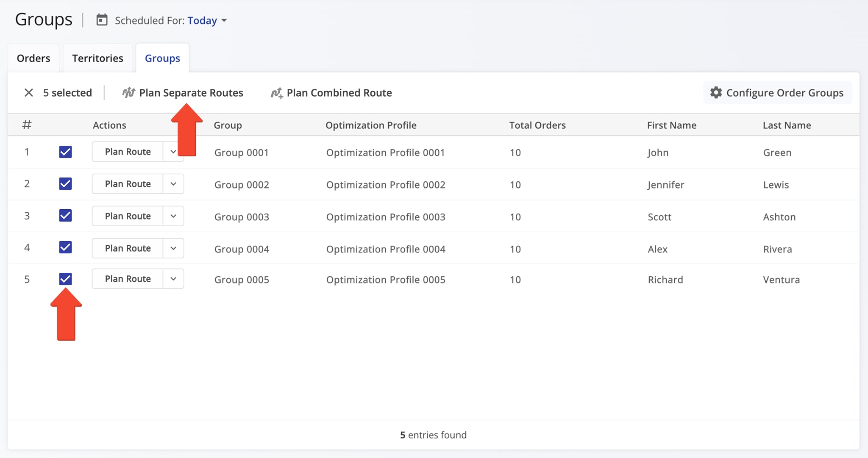Click the Group 0003 cell

[242, 217]
